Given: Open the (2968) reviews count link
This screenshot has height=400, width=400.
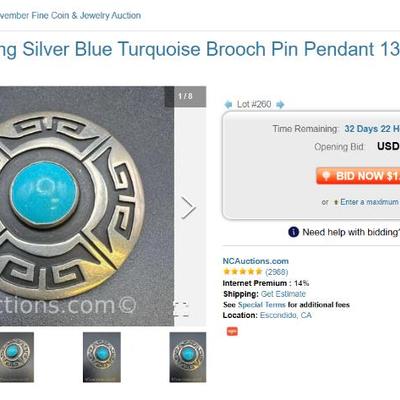Looking at the screenshot, I should point(277,272).
